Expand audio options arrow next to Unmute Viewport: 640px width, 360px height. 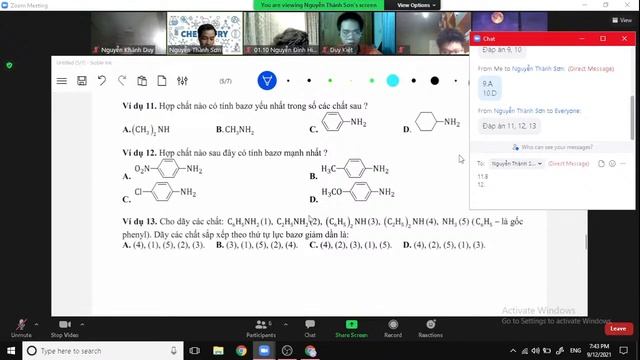pyautogui.click(x=37, y=324)
